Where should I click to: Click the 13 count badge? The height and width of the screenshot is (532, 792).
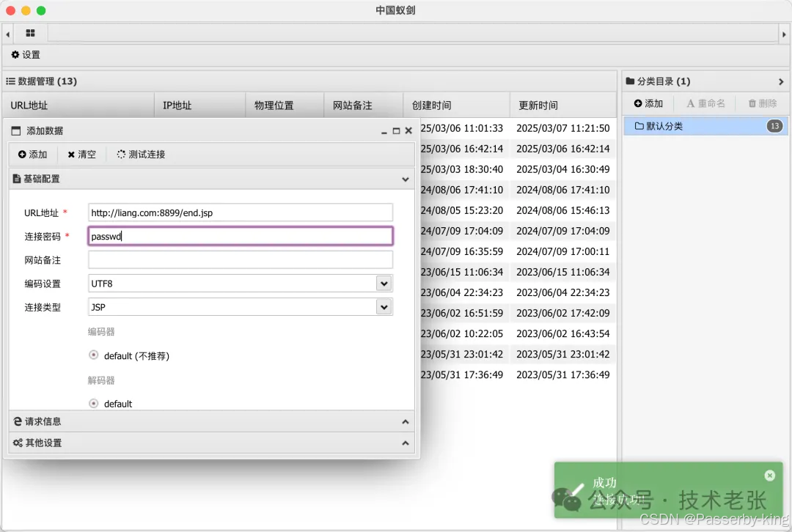click(775, 126)
